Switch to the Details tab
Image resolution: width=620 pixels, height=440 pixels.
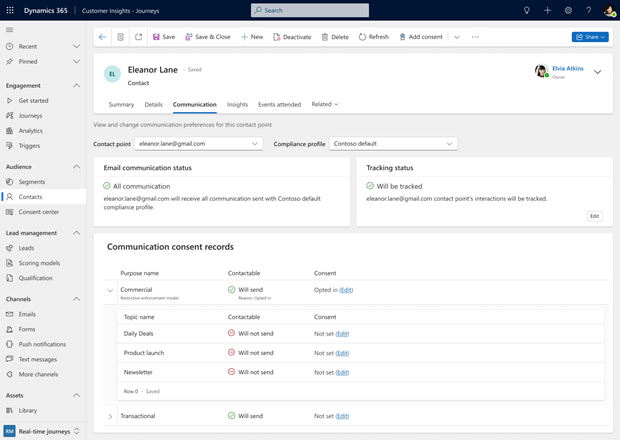[153, 104]
